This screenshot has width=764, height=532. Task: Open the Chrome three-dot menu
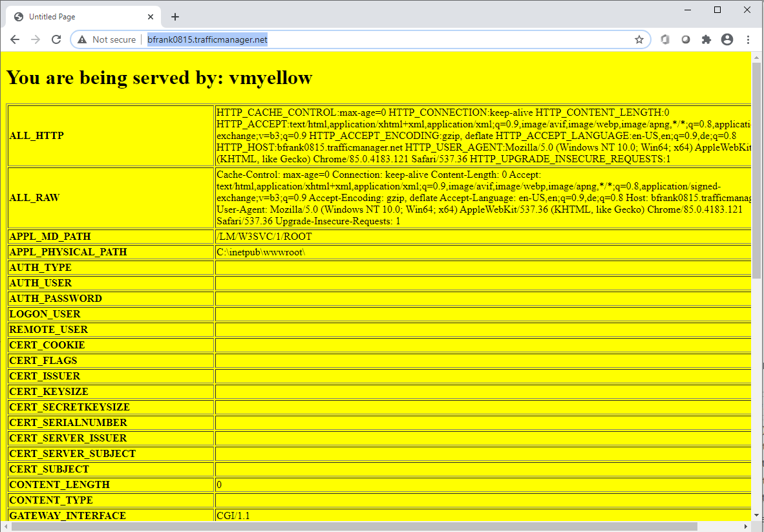(748, 40)
